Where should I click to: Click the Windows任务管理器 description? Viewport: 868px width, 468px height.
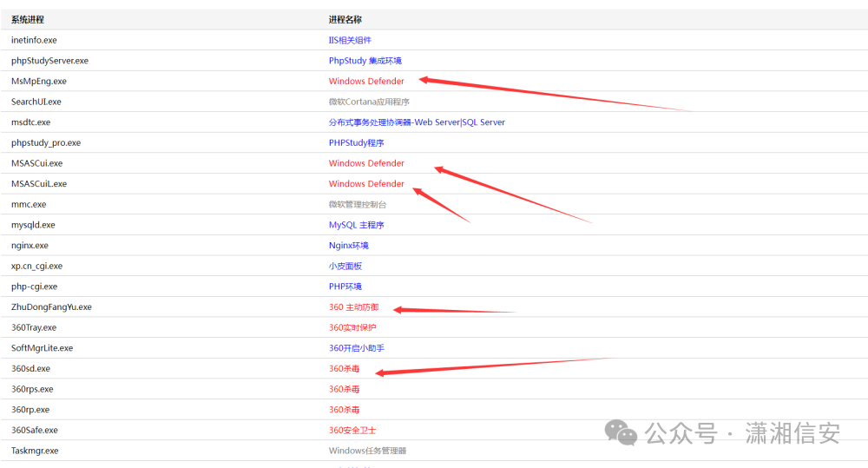(367, 451)
